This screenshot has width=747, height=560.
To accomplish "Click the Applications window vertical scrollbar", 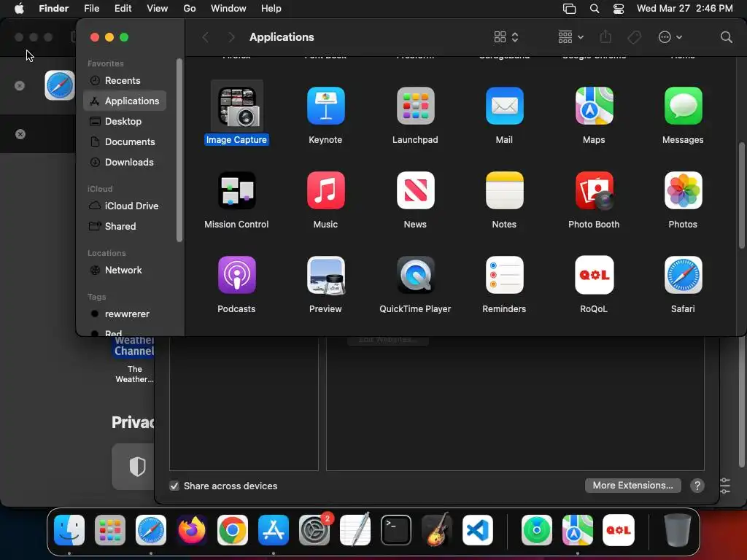I will (x=741, y=195).
